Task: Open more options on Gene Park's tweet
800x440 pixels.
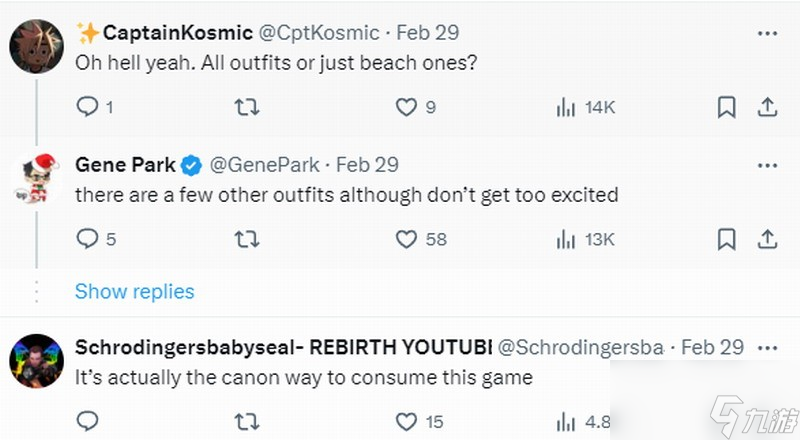Action: 767,165
